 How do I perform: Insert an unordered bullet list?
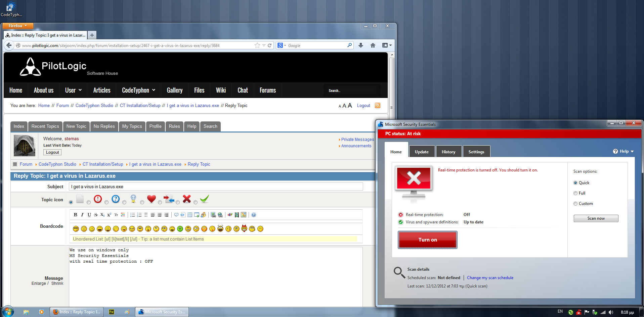coord(132,215)
